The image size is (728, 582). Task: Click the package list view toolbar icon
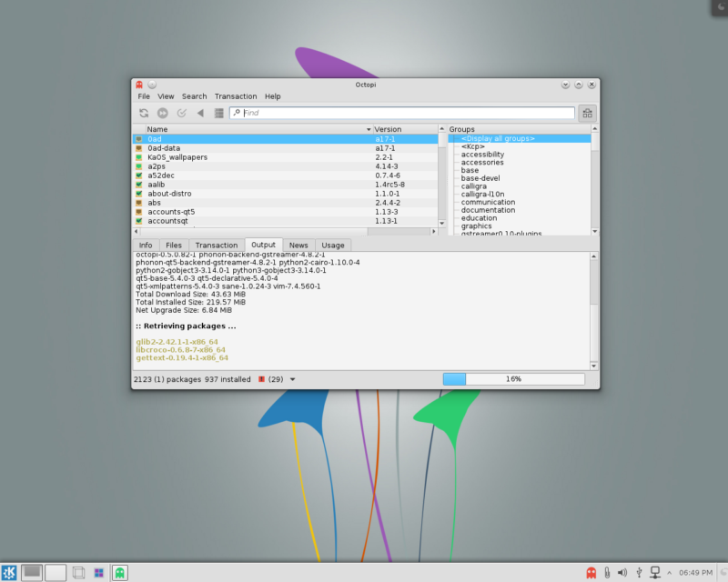219,113
